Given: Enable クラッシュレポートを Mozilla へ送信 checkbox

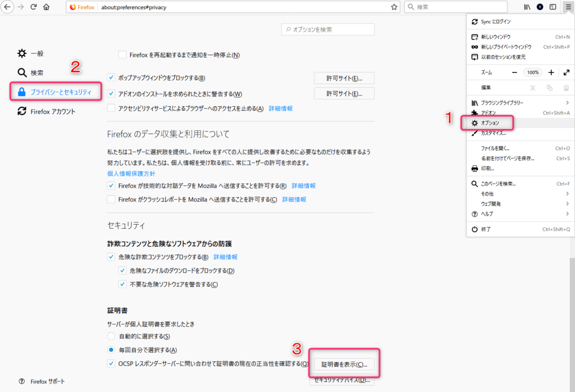Looking at the screenshot, I should click(x=111, y=199).
